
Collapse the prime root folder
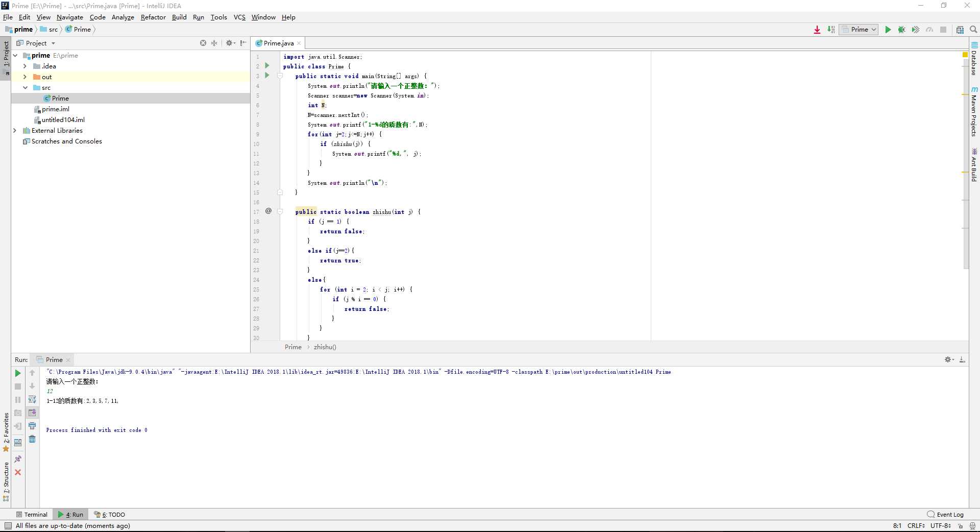[15, 56]
